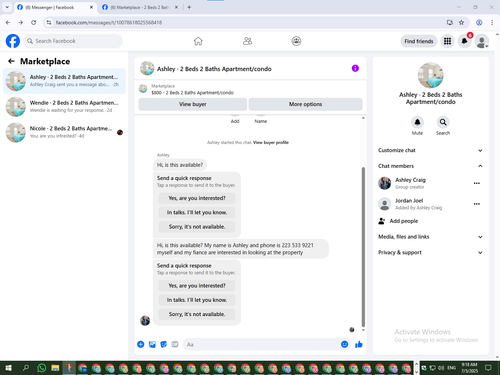Screen dimensions: 500x375
Task: Open the Groups icon in top navigation
Action: coord(296,41)
